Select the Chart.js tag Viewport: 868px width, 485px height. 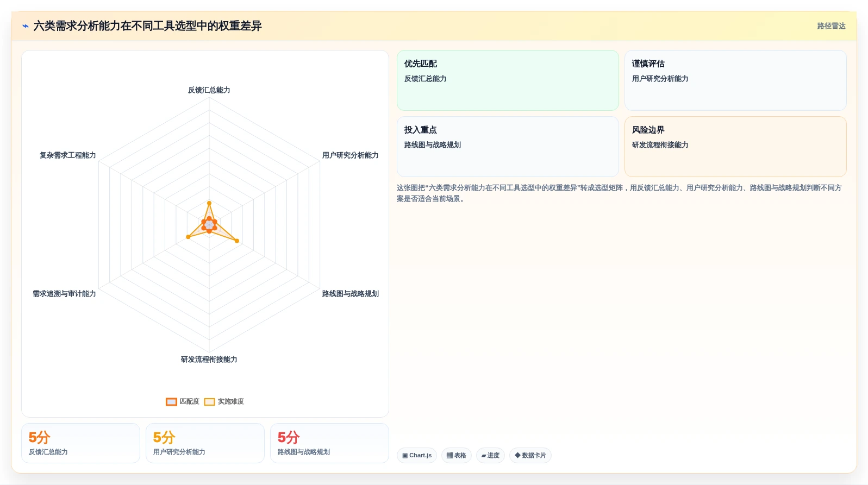coord(417,456)
